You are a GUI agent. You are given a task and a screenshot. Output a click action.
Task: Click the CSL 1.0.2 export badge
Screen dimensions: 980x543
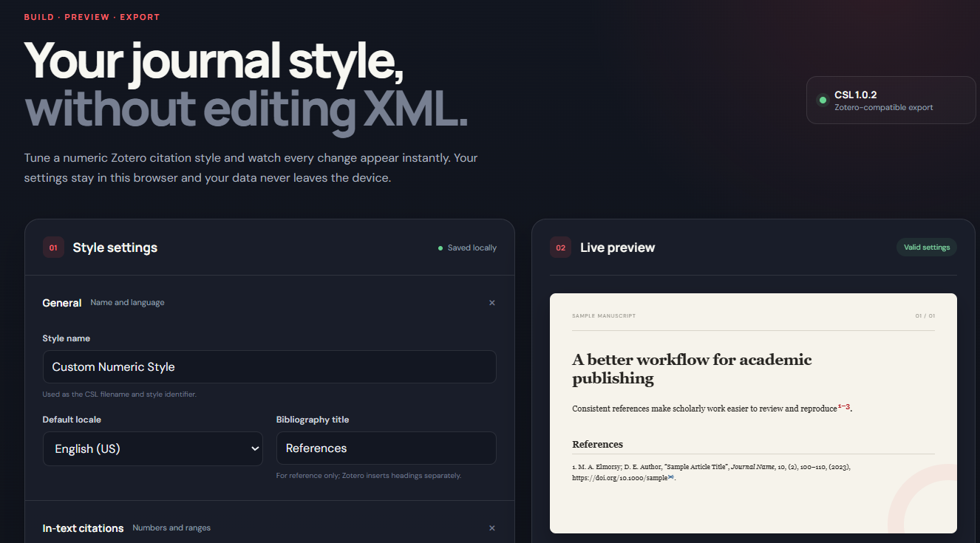point(891,100)
